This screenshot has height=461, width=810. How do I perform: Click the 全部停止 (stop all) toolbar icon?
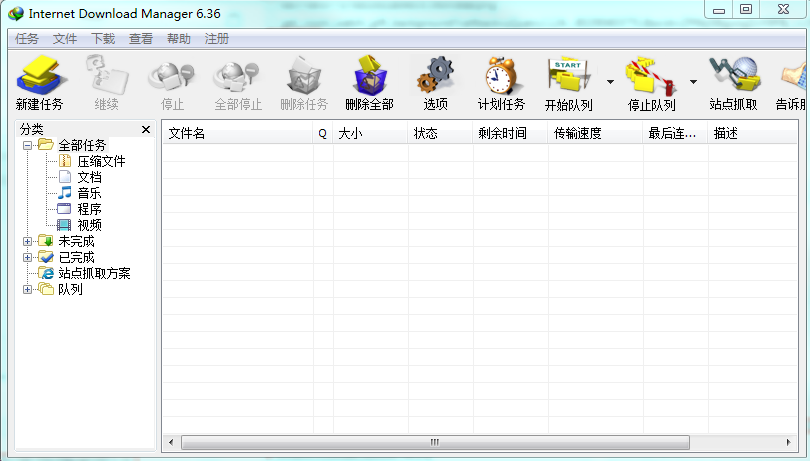tap(238, 75)
